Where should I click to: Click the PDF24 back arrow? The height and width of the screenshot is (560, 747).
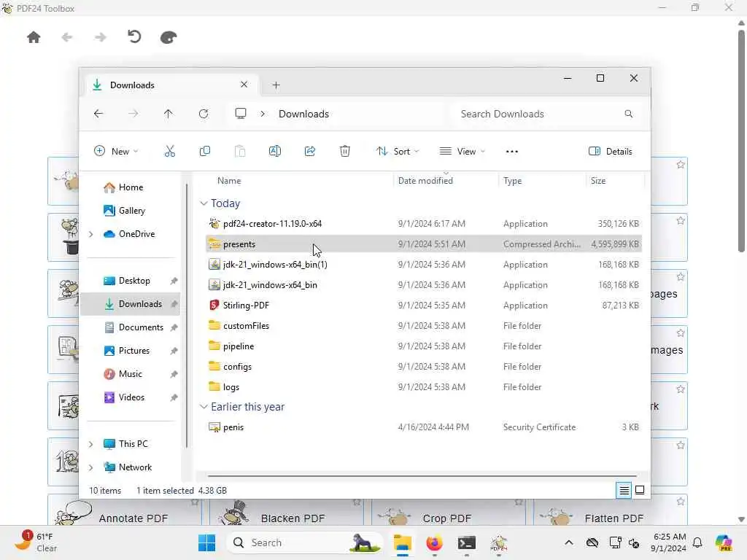click(67, 37)
